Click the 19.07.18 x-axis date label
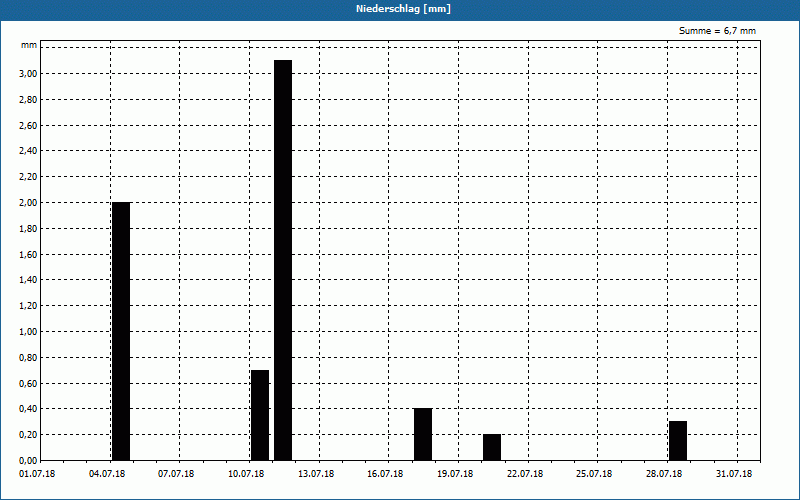800x500 pixels. point(455,474)
